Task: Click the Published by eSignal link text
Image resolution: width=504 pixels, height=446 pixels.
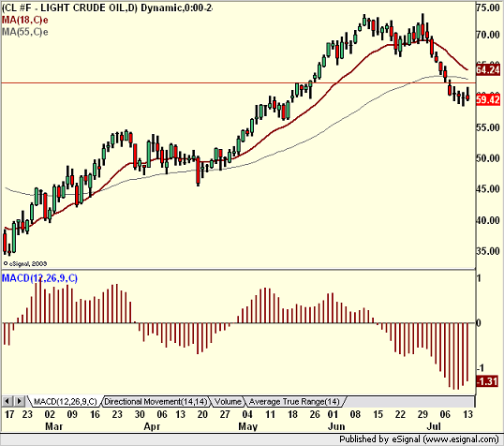Action: [x=419, y=439]
